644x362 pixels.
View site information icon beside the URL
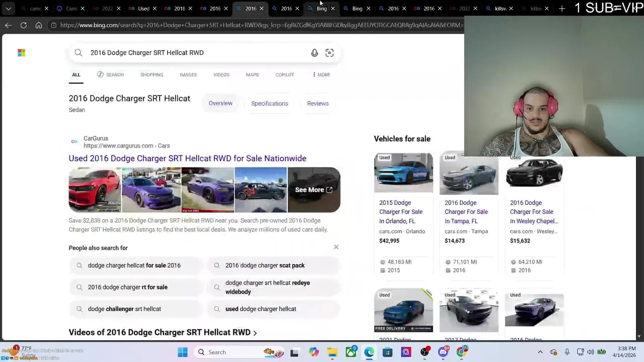click(x=53, y=25)
